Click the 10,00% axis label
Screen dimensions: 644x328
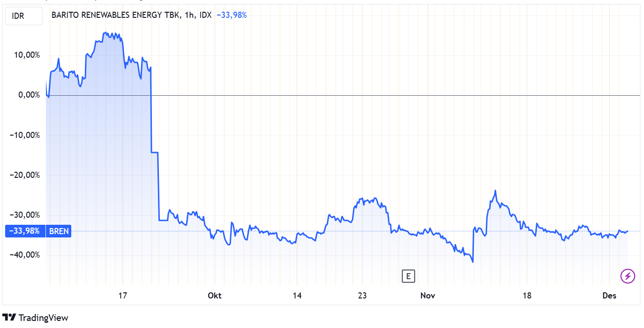point(27,55)
